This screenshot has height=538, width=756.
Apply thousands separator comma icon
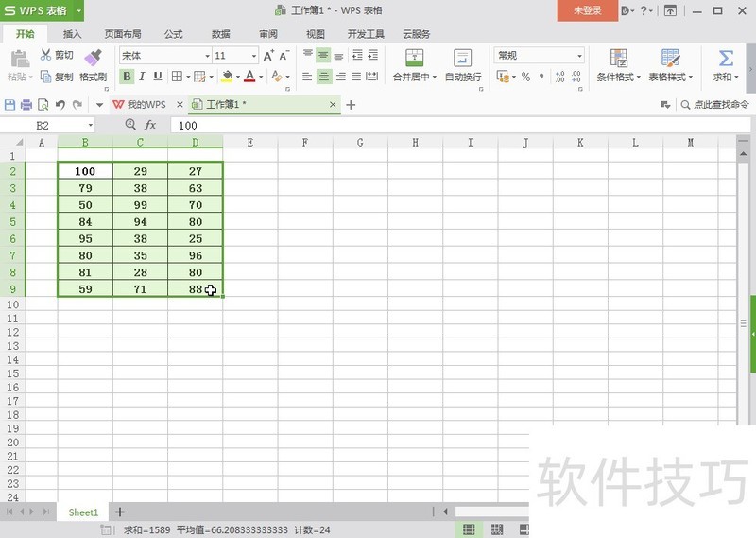[x=541, y=77]
